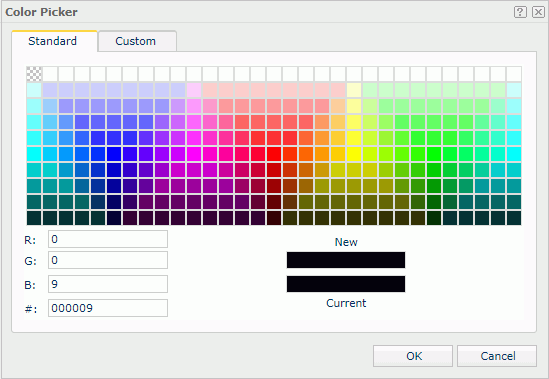
Task: Click the R value input field
Action: (x=108, y=239)
